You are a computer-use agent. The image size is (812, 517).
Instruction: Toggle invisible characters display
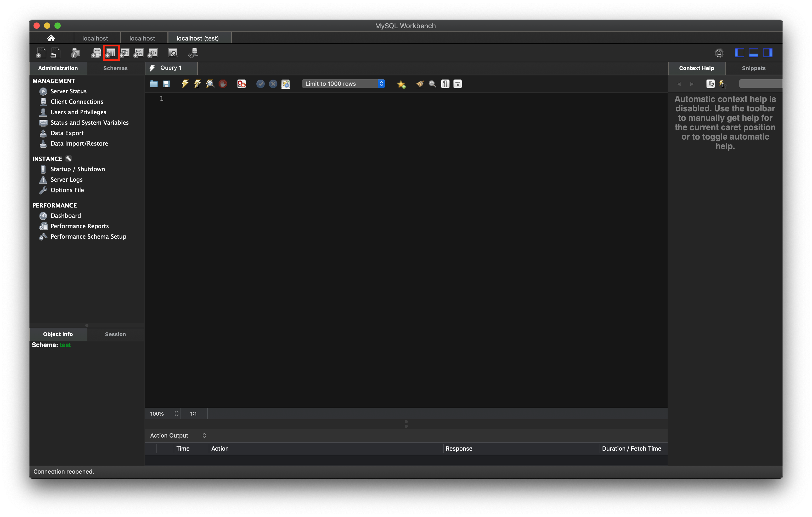pos(445,84)
